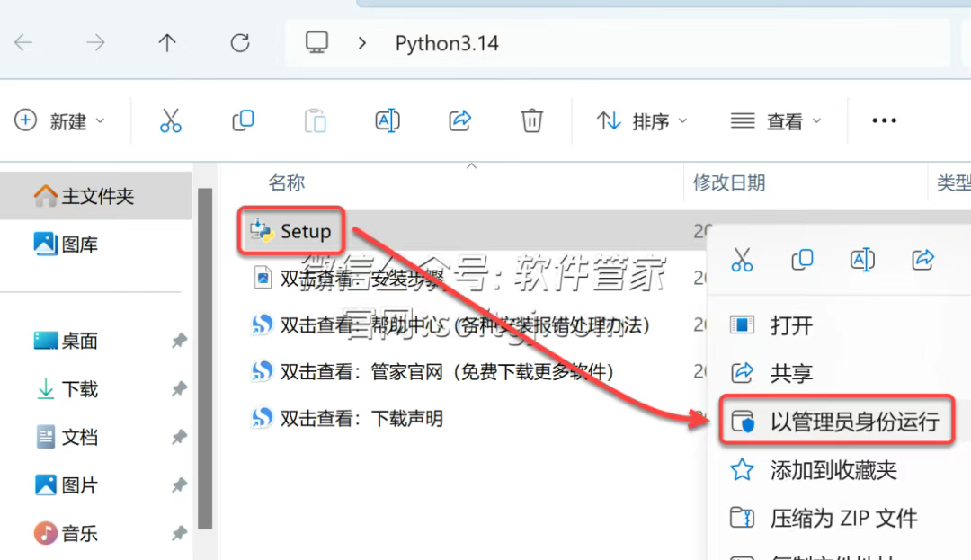Image resolution: width=971 pixels, height=560 pixels.
Task: Sort by the 名称 column header
Action: tap(286, 183)
